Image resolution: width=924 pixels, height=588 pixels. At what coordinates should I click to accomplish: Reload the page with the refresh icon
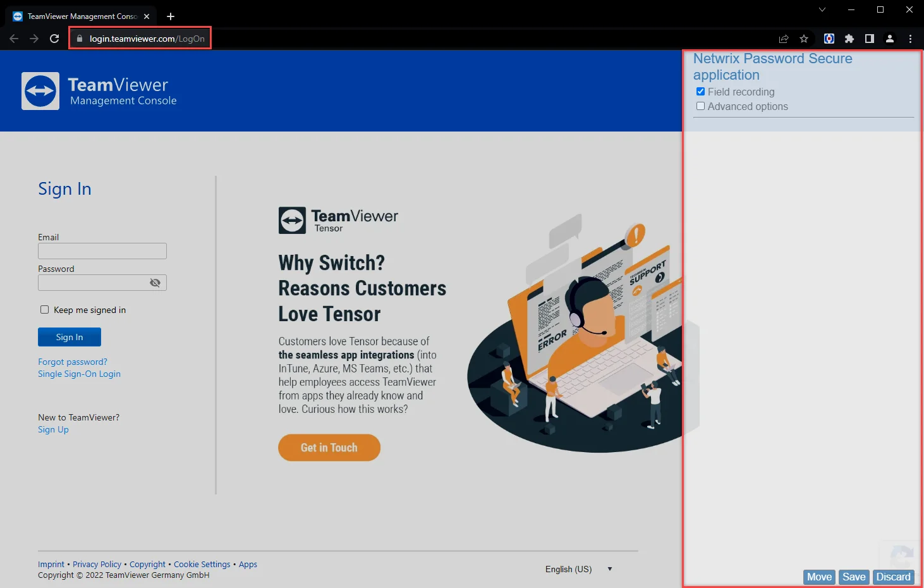point(54,39)
